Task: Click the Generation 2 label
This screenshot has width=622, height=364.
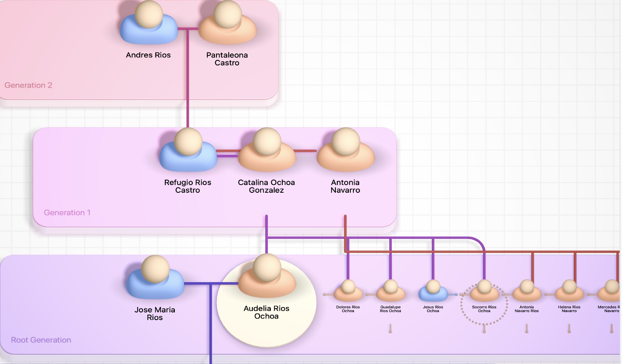Action: coord(28,85)
